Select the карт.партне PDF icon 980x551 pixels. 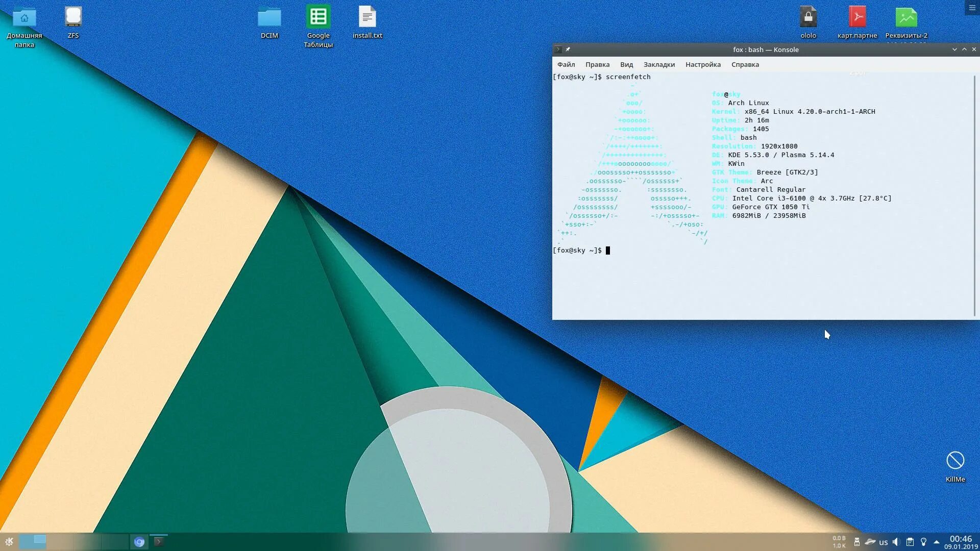coord(857,22)
